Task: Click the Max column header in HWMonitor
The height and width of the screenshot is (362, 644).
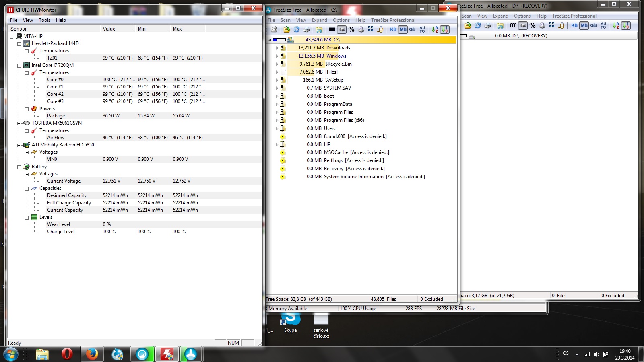Action: [188, 29]
